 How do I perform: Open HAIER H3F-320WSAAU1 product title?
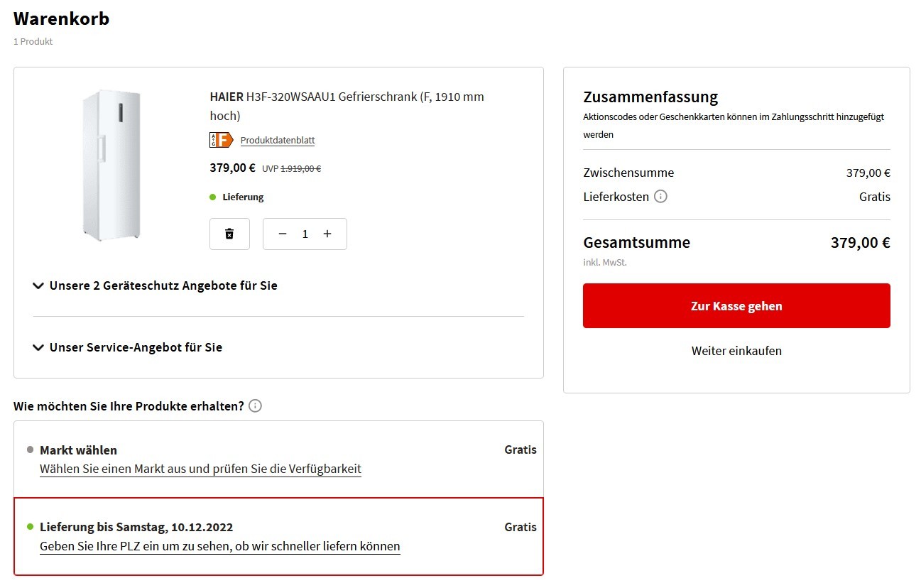point(347,106)
